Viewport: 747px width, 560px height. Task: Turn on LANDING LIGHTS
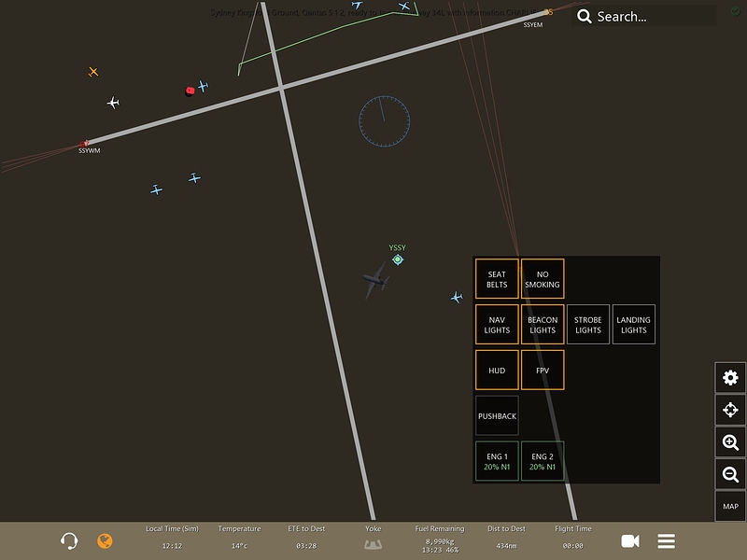pyautogui.click(x=634, y=325)
